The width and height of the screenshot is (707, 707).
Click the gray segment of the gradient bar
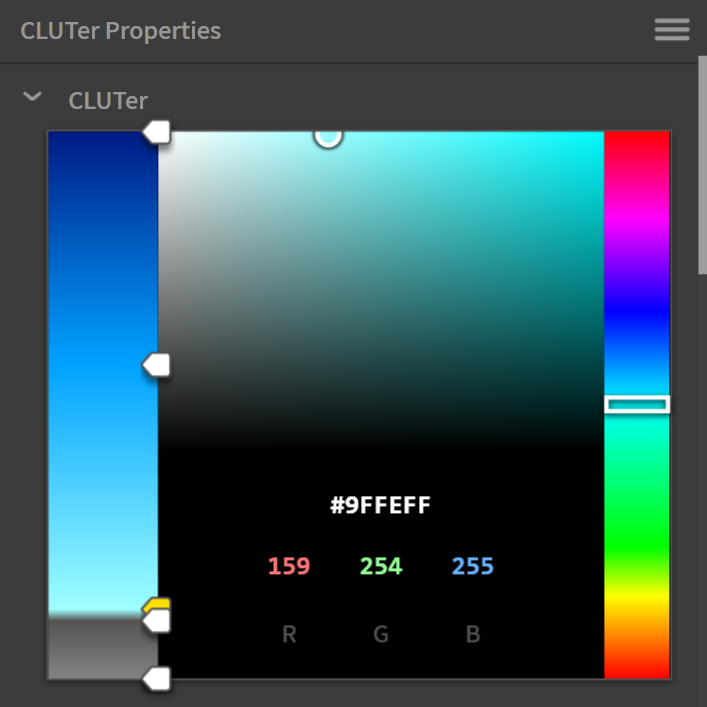(102, 648)
